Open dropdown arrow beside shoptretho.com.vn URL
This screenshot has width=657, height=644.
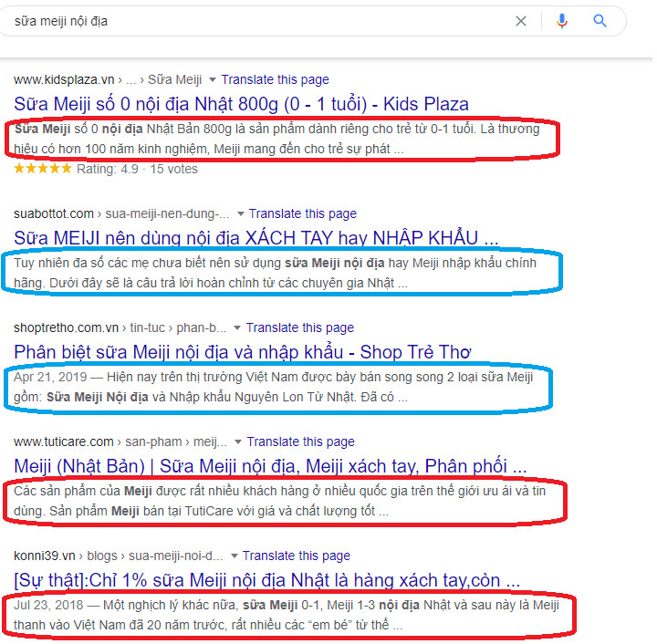(x=237, y=327)
